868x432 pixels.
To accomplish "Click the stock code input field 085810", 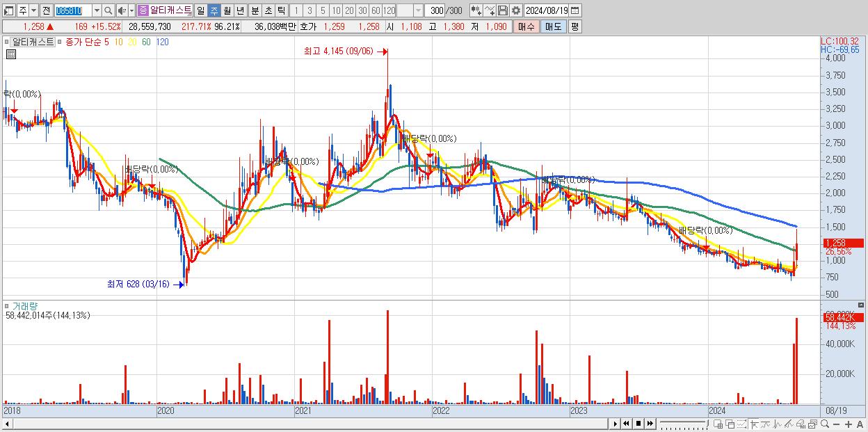I will (72, 10).
